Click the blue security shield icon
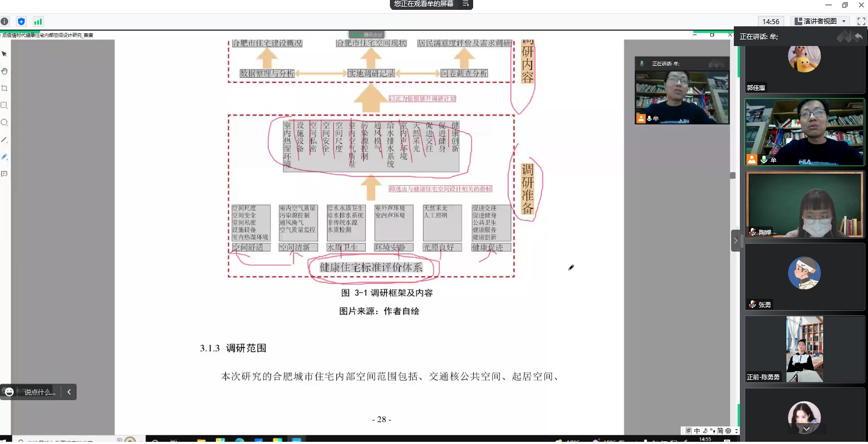This screenshot has height=444, width=868. coord(21,21)
